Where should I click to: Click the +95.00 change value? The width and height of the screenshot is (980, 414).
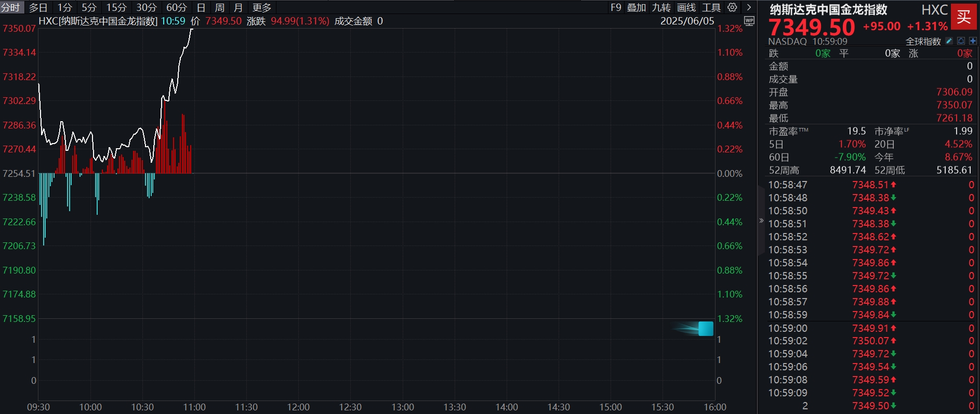pos(882,26)
